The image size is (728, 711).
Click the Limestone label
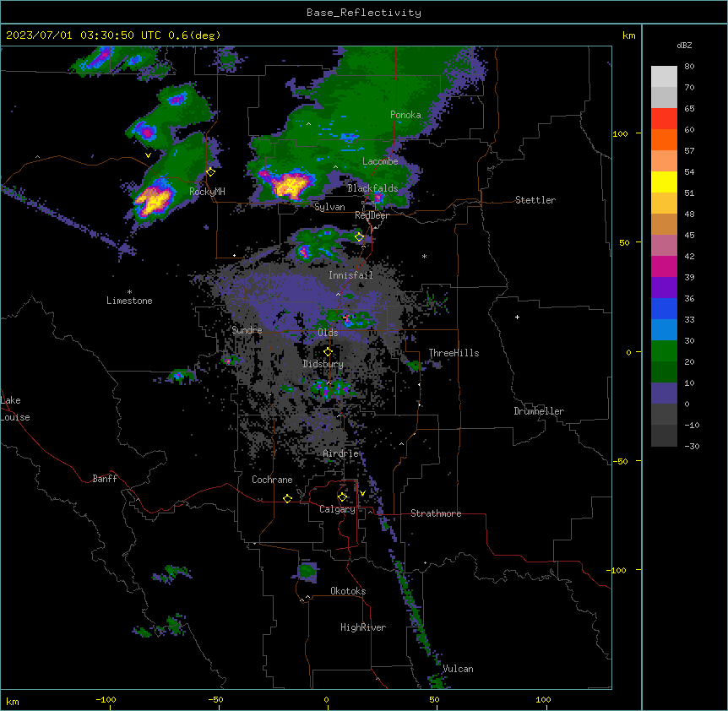(129, 301)
